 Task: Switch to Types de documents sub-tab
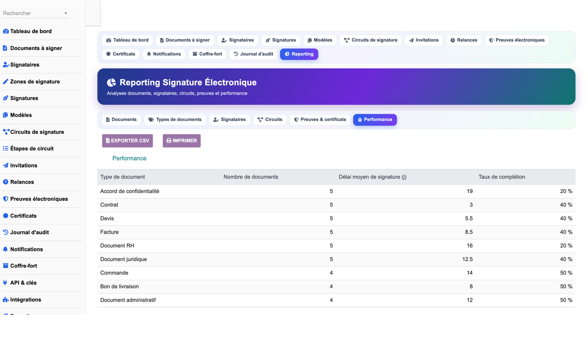[x=175, y=120]
